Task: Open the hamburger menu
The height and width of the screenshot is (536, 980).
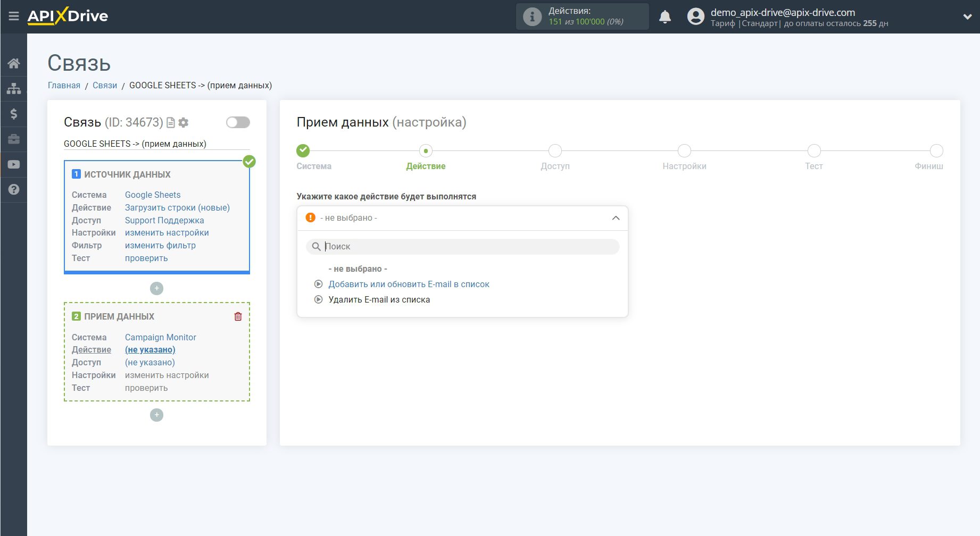Action: pyautogui.click(x=14, y=16)
